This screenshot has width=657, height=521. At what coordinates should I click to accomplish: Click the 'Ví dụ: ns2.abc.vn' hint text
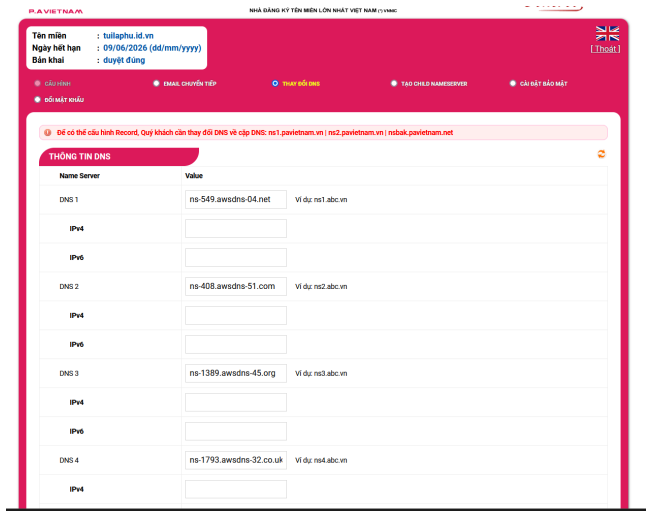(x=321, y=286)
